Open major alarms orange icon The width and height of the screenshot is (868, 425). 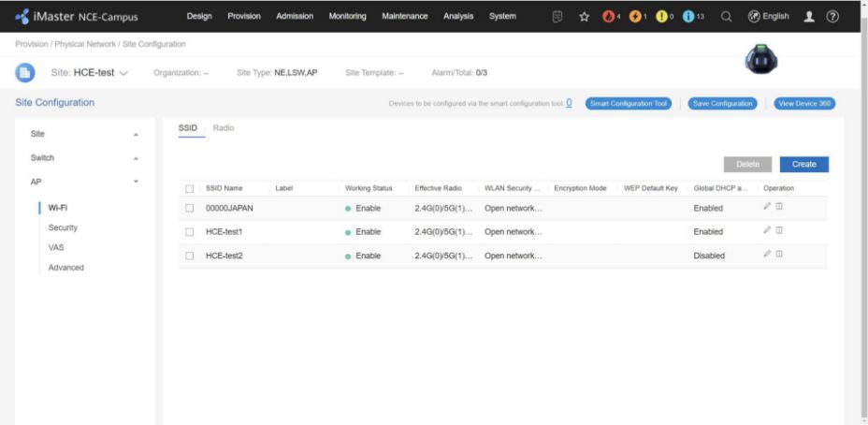click(635, 17)
